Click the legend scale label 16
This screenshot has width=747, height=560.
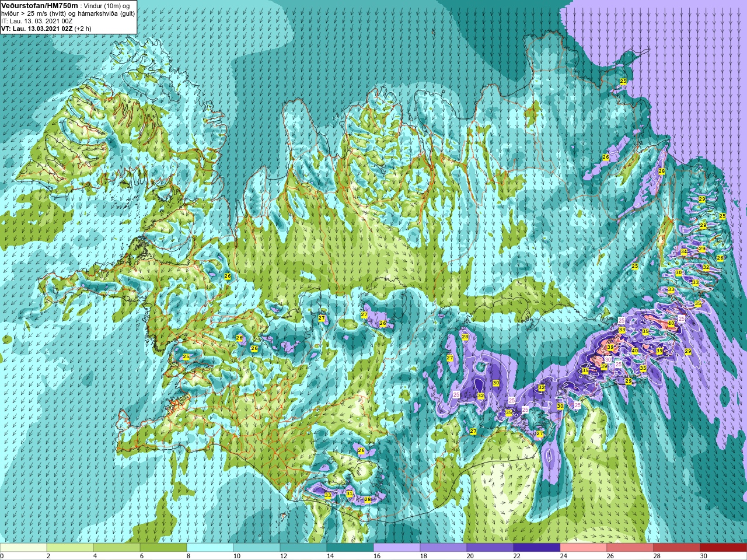(376, 556)
